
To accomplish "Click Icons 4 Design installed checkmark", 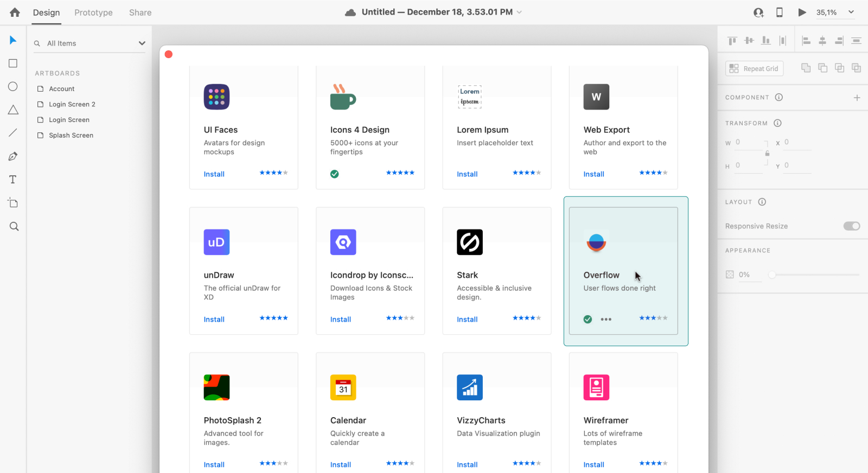I will point(335,174).
